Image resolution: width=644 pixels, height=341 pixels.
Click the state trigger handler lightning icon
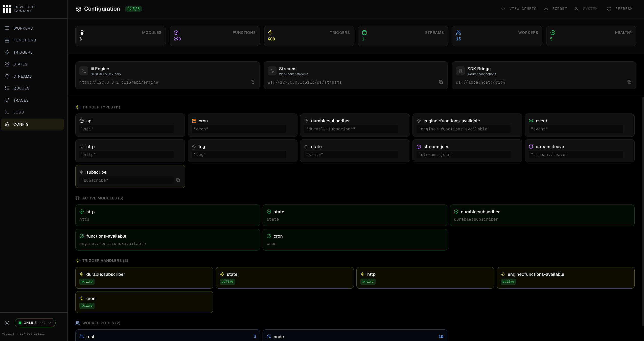point(222,274)
